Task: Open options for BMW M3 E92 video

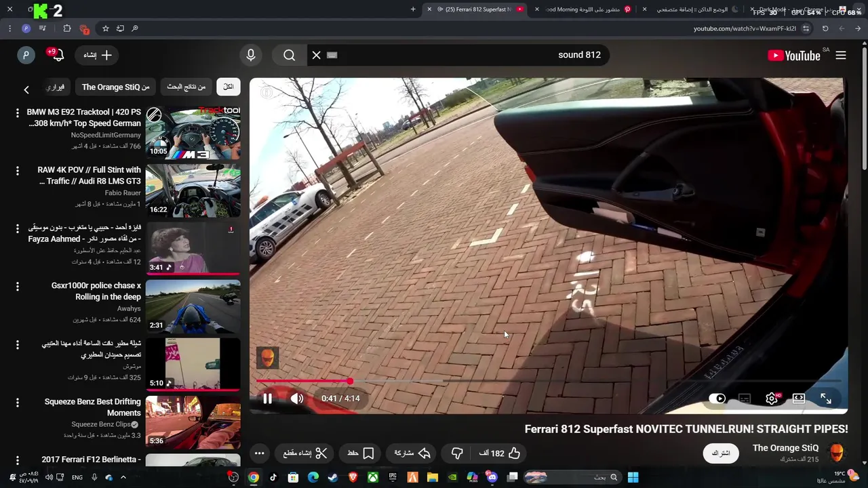Action: 18,113
